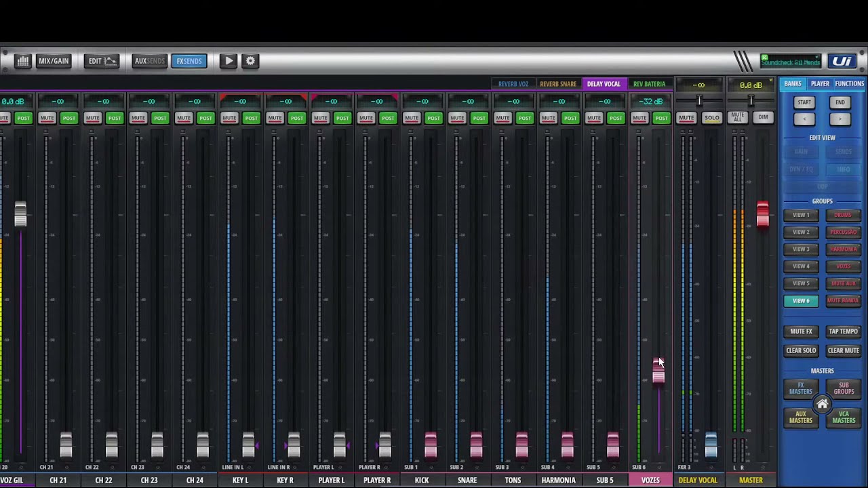Screen dimensions: 868x488
Task: Grab the red MASTER fader
Action: (762, 214)
